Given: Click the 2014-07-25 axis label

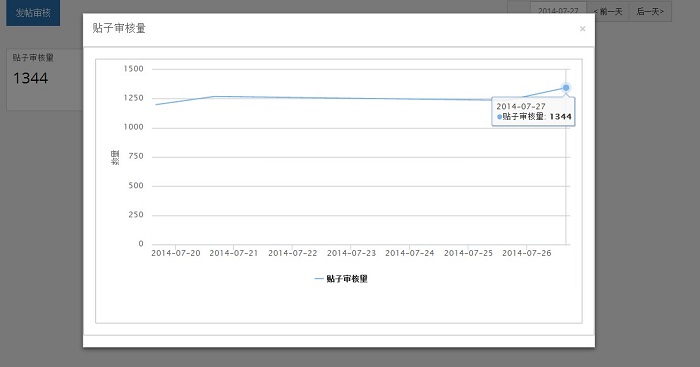Looking at the screenshot, I should pos(468,253).
